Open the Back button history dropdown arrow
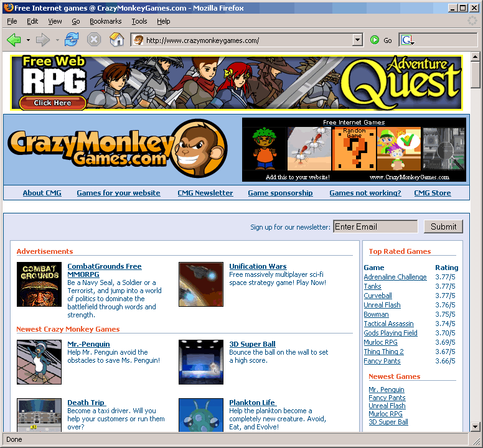This screenshot has height=448, width=483. (28, 40)
